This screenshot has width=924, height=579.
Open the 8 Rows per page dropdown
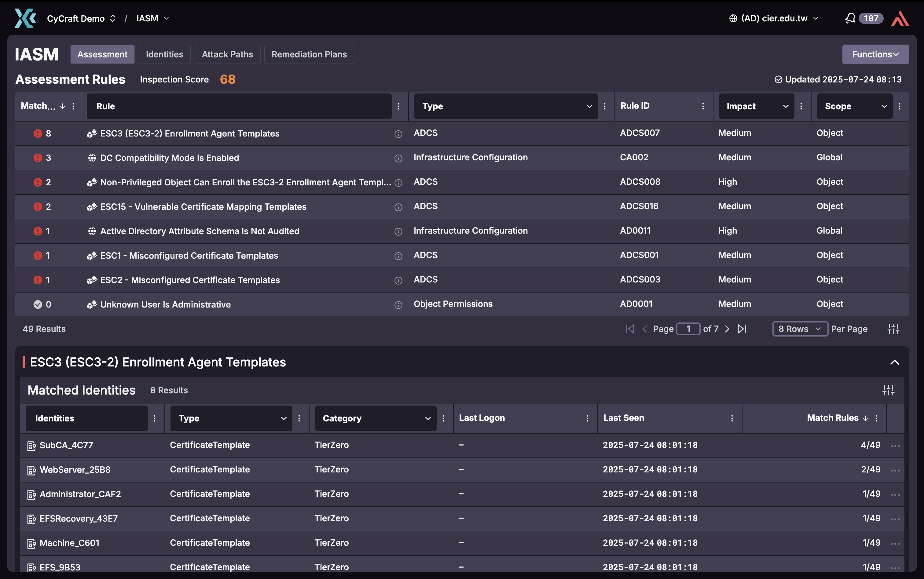coord(800,329)
